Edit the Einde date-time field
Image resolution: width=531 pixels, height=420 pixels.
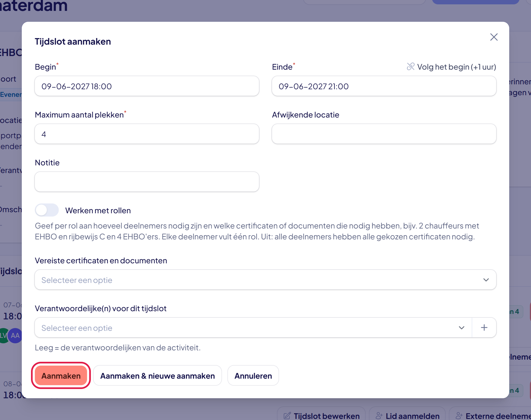(x=384, y=86)
